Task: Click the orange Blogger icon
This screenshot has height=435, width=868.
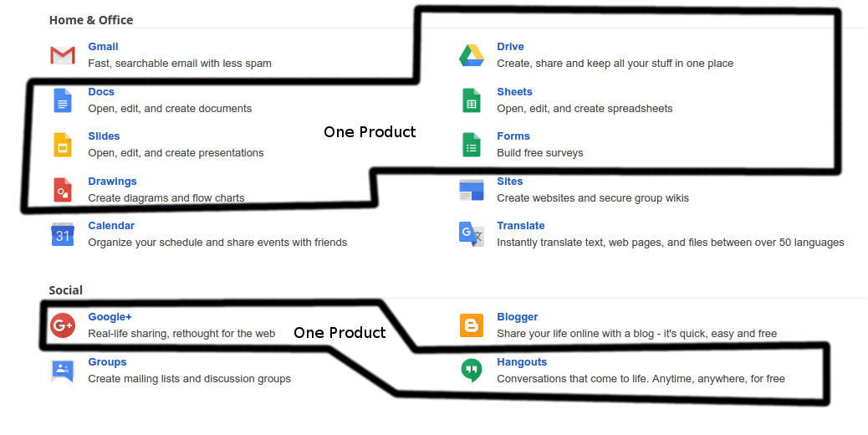Action: 472,325
